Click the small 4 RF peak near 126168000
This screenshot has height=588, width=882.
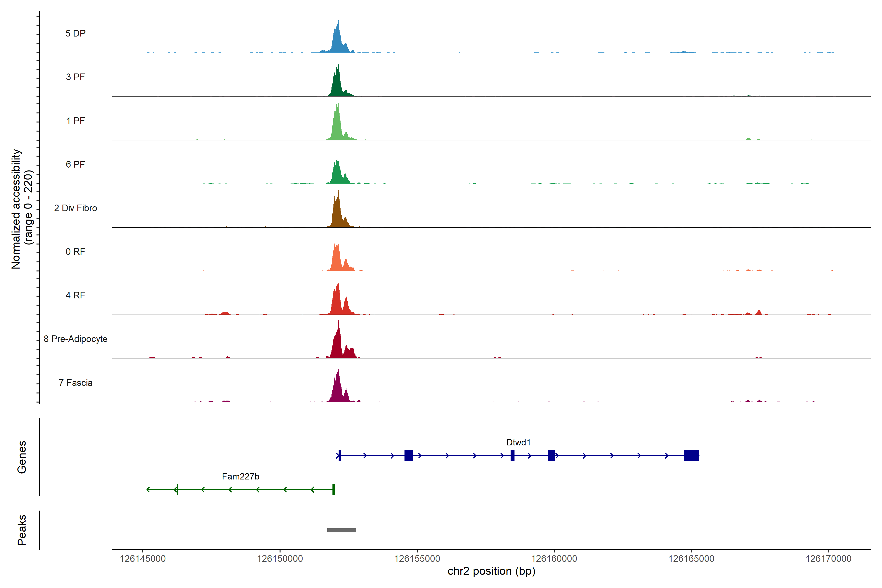(759, 312)
